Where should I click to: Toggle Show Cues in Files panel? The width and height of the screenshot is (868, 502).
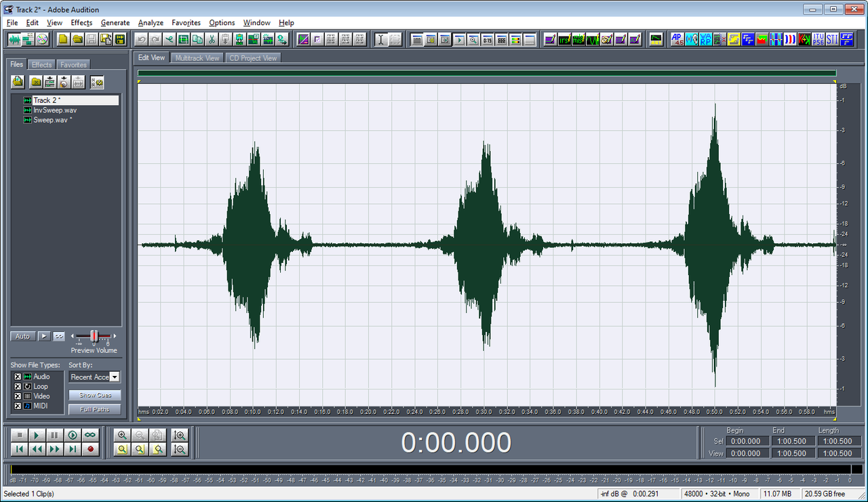tap(95, 395)
